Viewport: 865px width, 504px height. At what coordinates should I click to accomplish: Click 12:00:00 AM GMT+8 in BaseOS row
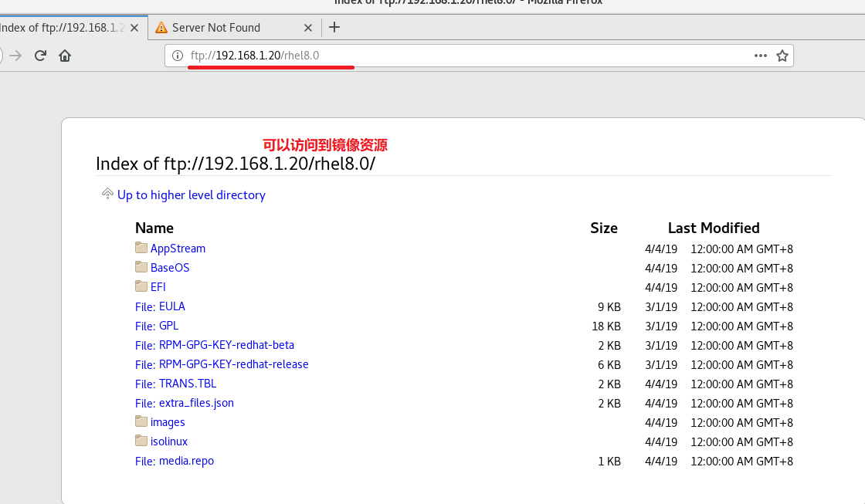[742, 269]
